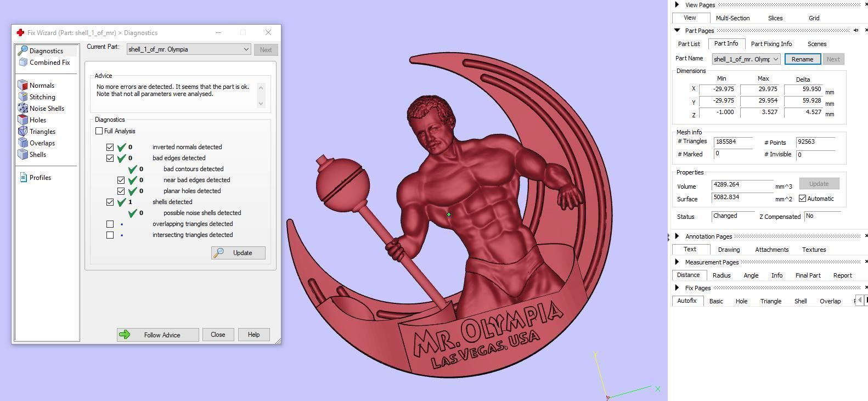Viewport: 868px width, 401px height.
Task: Open the Normals fix icon
Action: coord(22,85)
